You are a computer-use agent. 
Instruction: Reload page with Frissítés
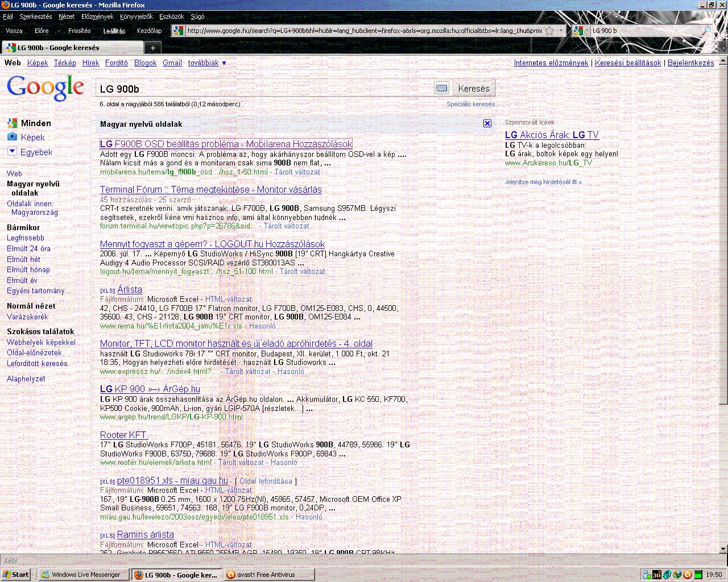80,31
